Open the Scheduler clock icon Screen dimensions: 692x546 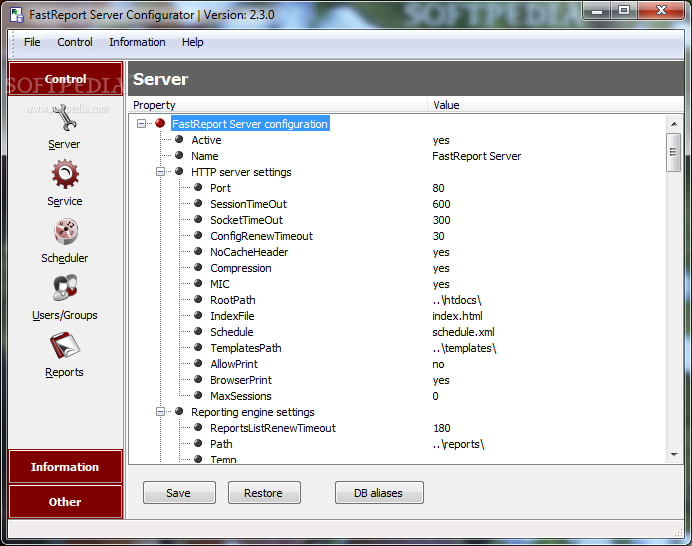[66, 231]
